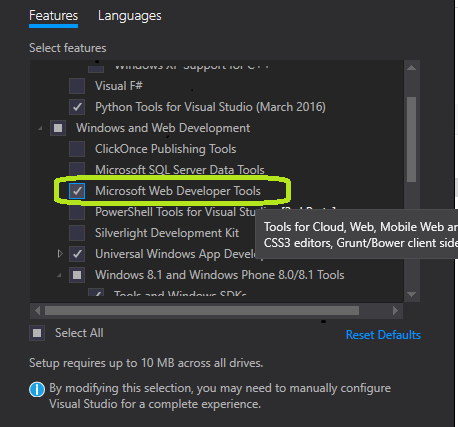Image resolution: width=458 pixels, height=427 pixels.
Task: Click the info icon beside modification notice
Action: point(37,389)
